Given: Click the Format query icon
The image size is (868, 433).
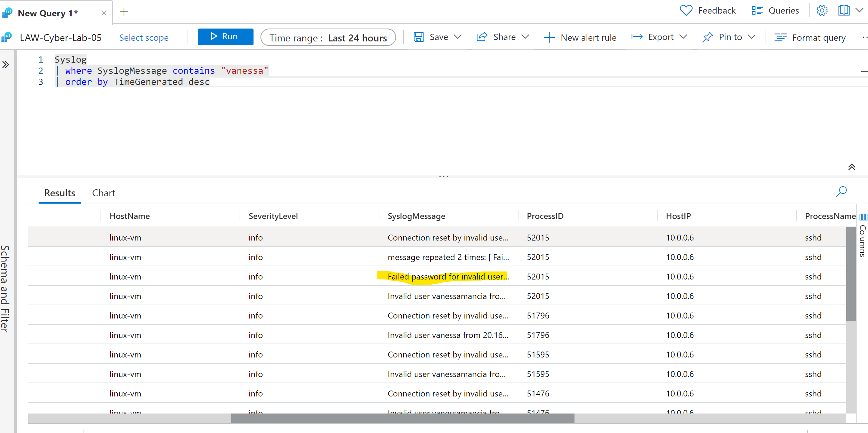Looking at the screenshot, I should point(781,37).
